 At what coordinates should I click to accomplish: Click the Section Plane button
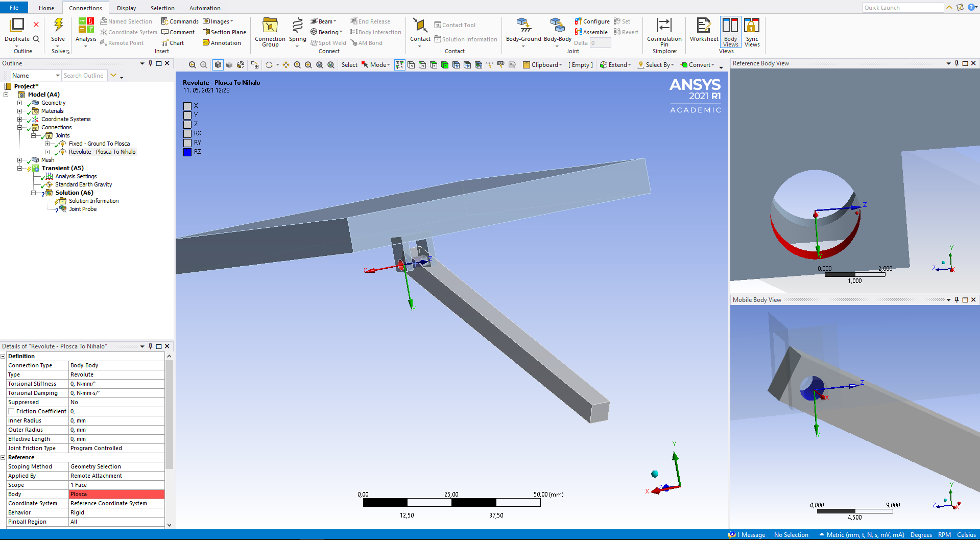click(224, 32)
